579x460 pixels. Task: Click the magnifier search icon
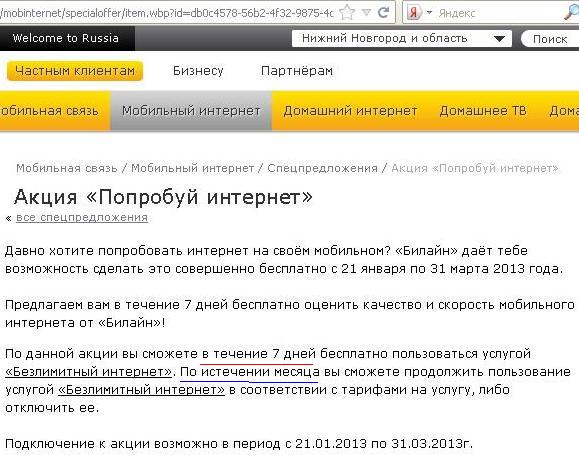[572, 13]
